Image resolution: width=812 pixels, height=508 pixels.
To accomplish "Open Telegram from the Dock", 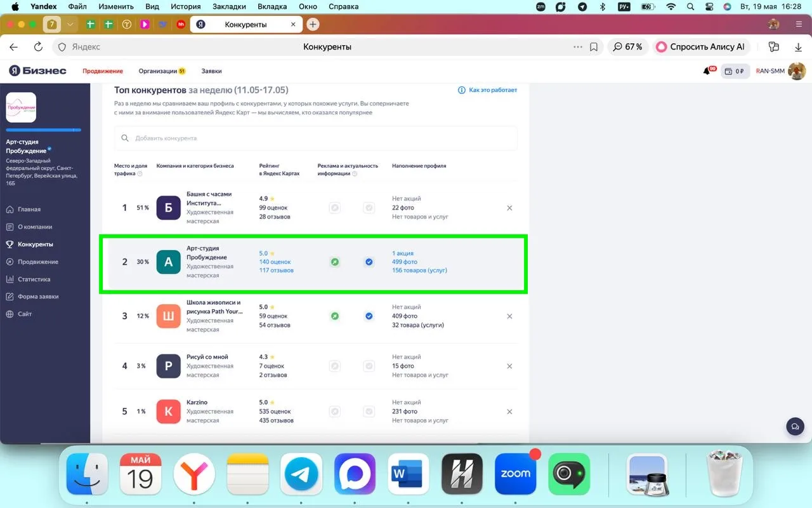I will [301, 474].
